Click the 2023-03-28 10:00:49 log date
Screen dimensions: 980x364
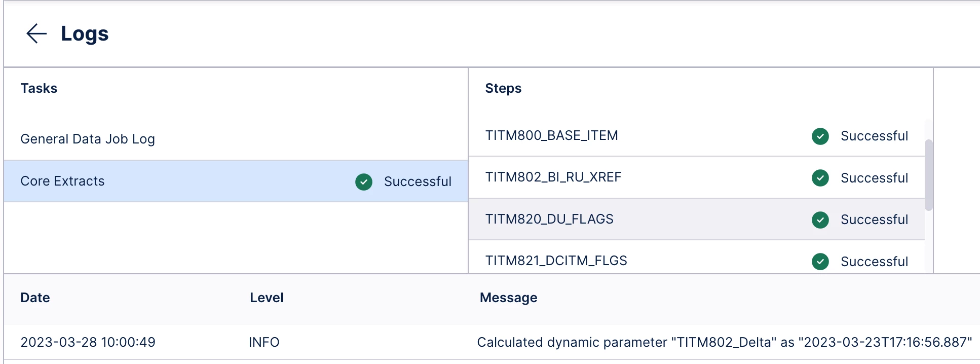coord(88,342)
